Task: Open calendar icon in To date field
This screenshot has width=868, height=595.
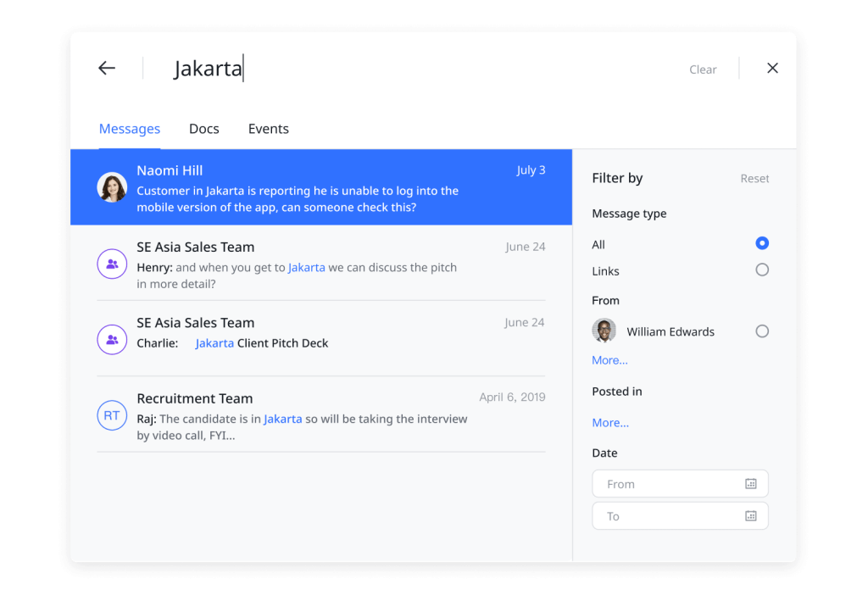Action: [x=750, y=516]
